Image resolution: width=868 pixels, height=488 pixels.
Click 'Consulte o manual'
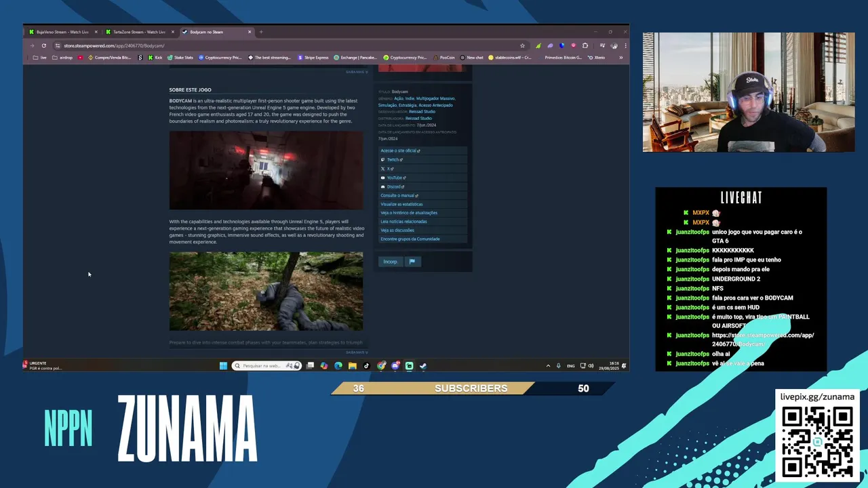click(422, 195)
